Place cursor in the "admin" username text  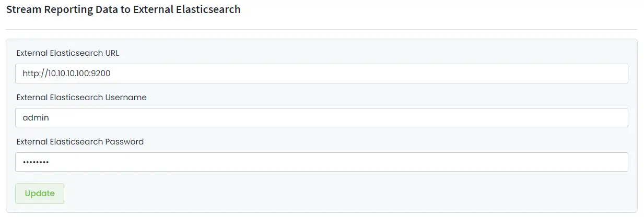36,118
